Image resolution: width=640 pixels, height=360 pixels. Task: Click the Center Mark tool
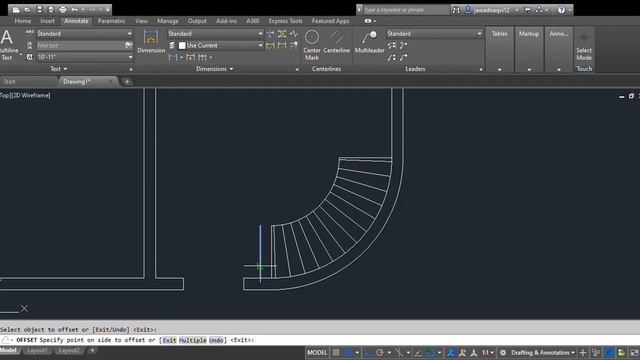[312, 45]
